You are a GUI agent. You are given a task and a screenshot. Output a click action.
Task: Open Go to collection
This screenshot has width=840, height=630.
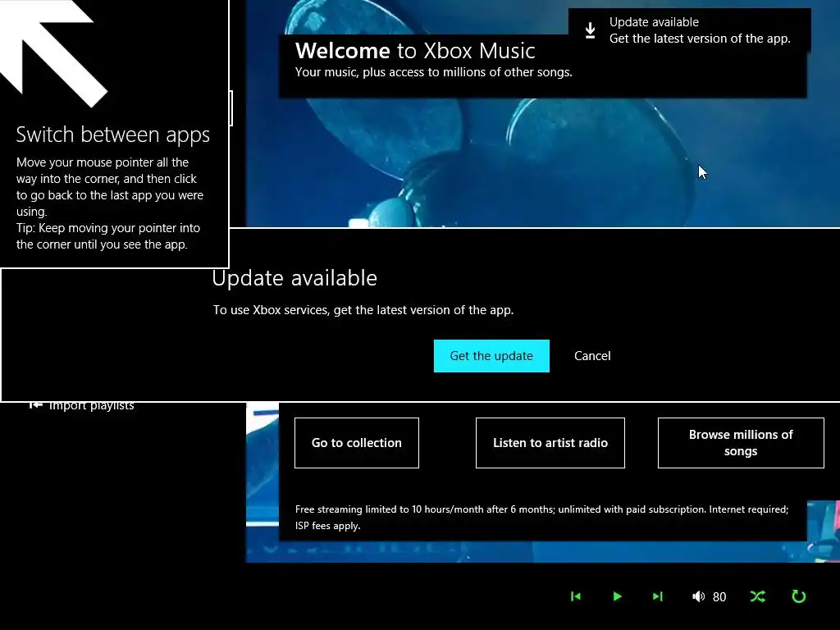(x=357, y=442)
